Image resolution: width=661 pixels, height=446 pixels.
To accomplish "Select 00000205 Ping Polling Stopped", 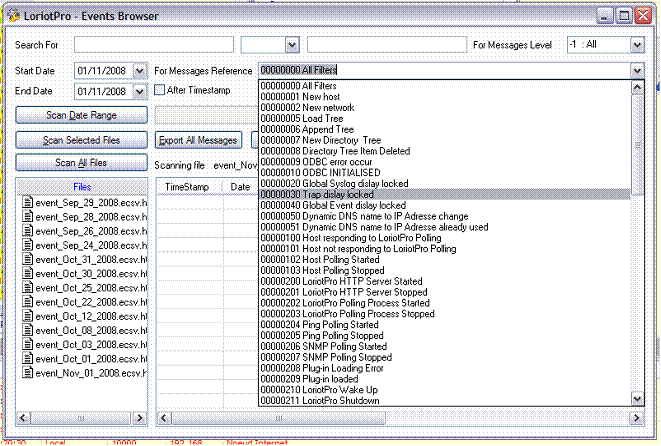I will coord(445,336).
